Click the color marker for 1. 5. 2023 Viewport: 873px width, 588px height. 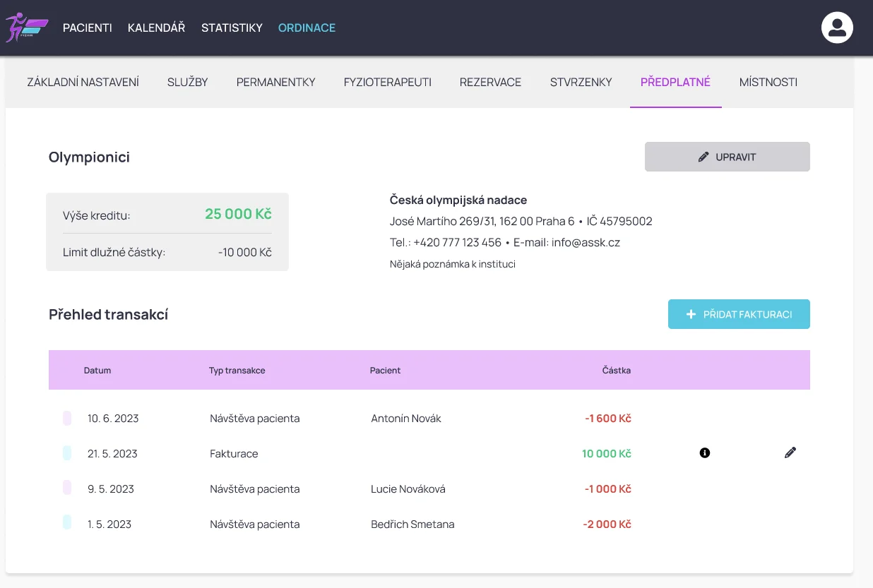67,523
